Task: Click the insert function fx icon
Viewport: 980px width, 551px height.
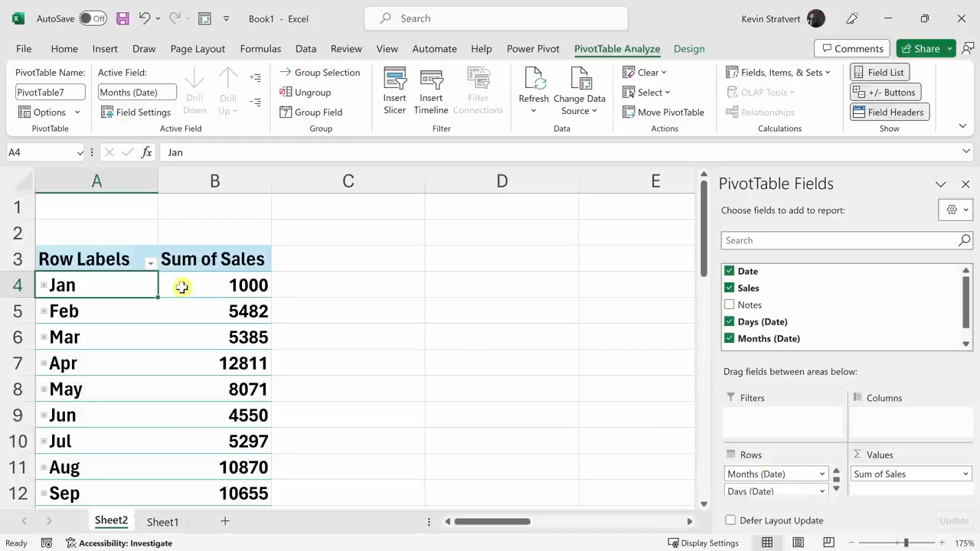Action: pyautogui.click(x=146, y=152)
